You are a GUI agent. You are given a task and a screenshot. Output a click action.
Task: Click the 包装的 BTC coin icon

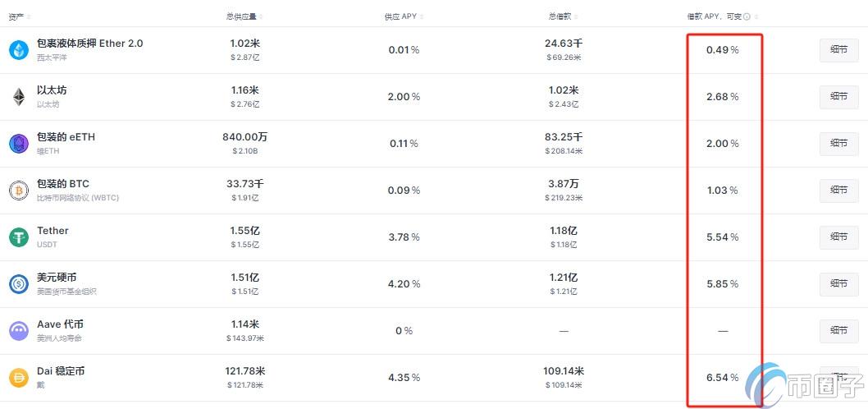point(18,191)
